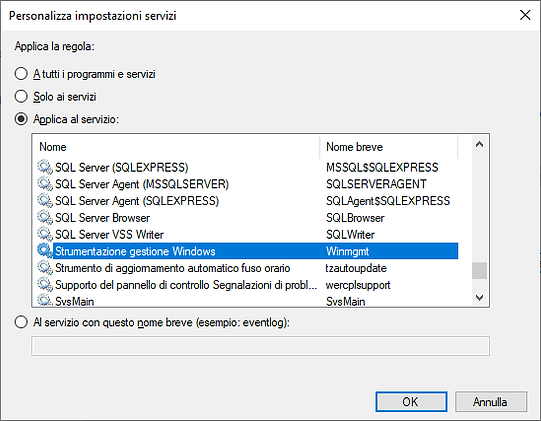
Task: Click the gear icon beside SQL Server VSS Writer
Action: click(x=45, y=235)
